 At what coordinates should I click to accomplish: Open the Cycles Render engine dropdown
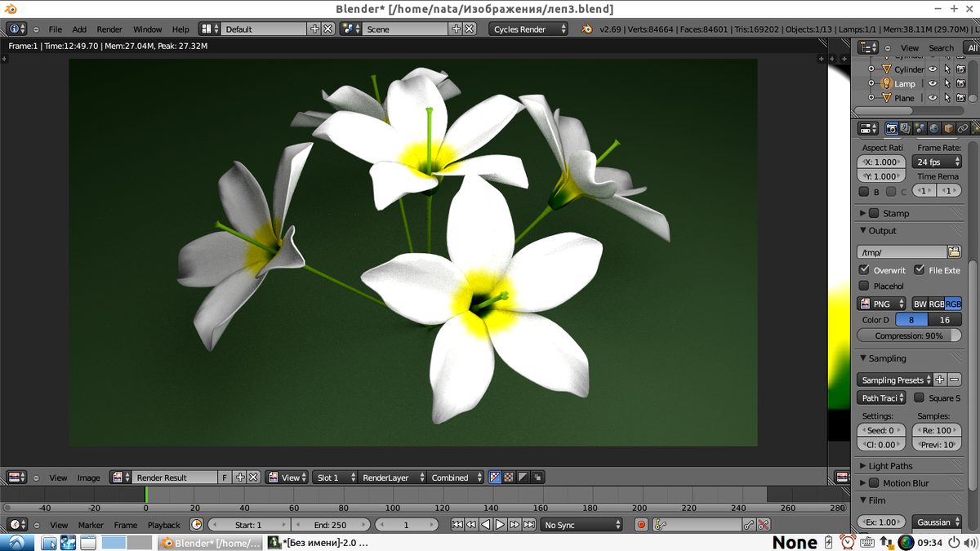coord(529,29)
